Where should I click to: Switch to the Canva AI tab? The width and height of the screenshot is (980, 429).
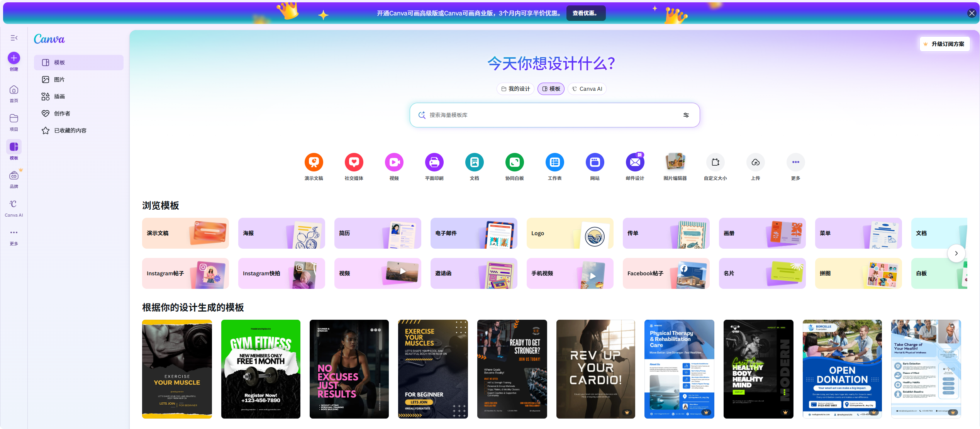tap(587, 88)
